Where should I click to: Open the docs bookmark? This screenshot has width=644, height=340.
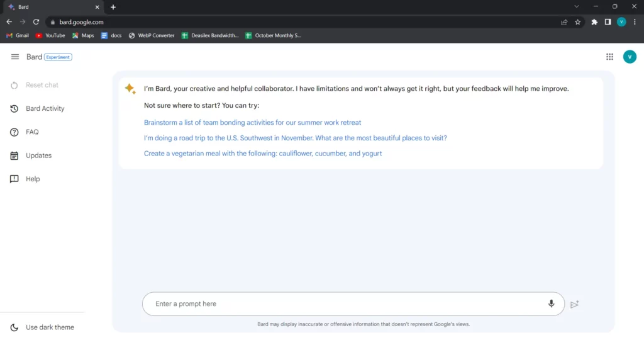click(x=111, y=35)
